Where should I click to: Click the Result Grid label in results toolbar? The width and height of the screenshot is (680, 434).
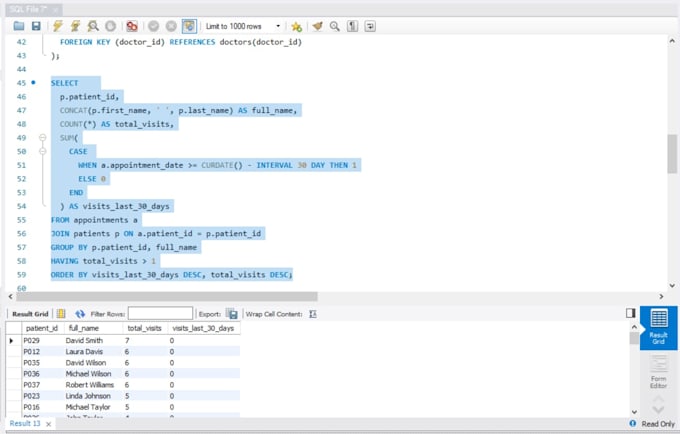[x=30, y=314]
